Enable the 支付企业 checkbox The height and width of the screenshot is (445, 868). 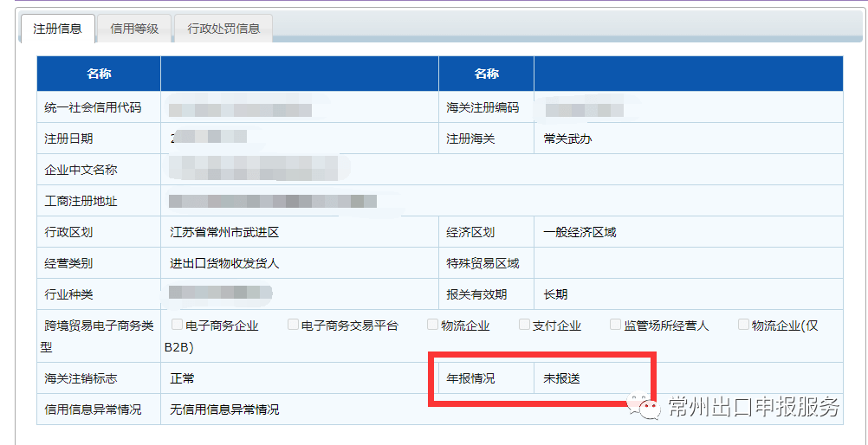(x=524, y=325)
